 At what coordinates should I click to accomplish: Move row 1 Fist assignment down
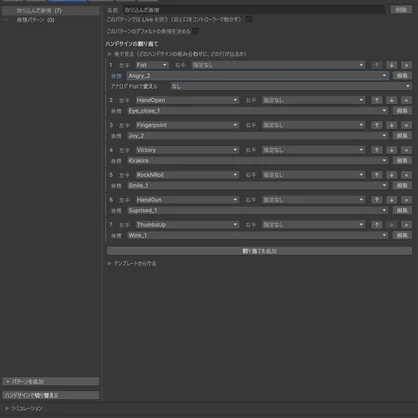(391, 65)
